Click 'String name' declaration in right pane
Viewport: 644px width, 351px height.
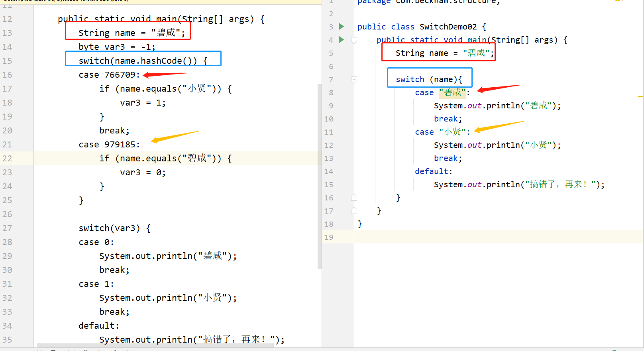[422, 53]
